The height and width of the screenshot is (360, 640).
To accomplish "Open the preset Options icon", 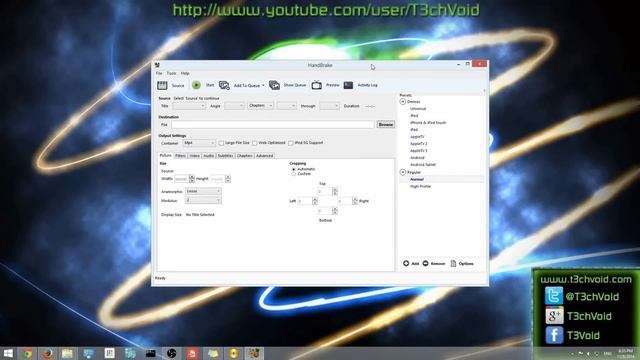I will (x=453, y=263).
